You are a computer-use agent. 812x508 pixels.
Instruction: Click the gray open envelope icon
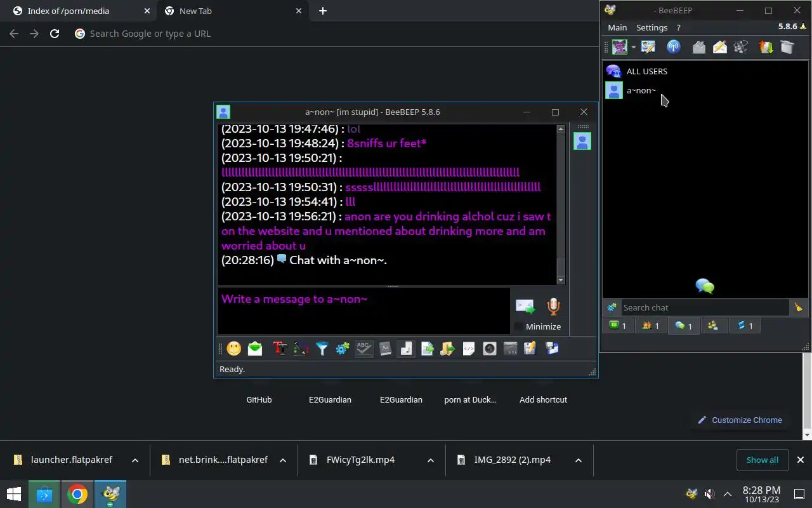coord(698,47)
